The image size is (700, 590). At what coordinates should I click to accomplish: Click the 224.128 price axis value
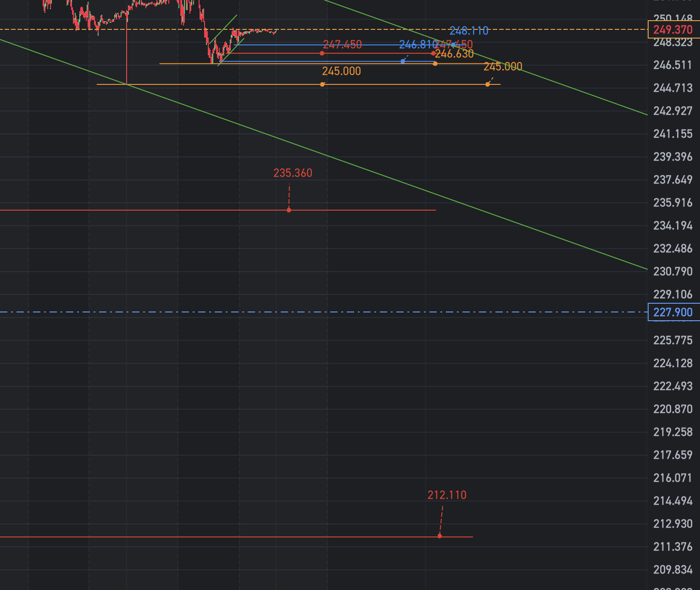673,363
